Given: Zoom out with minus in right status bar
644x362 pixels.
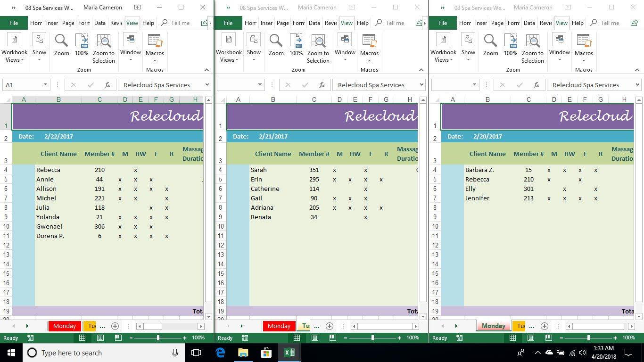Looking at the screenshot, I should [x=561, y=337].
